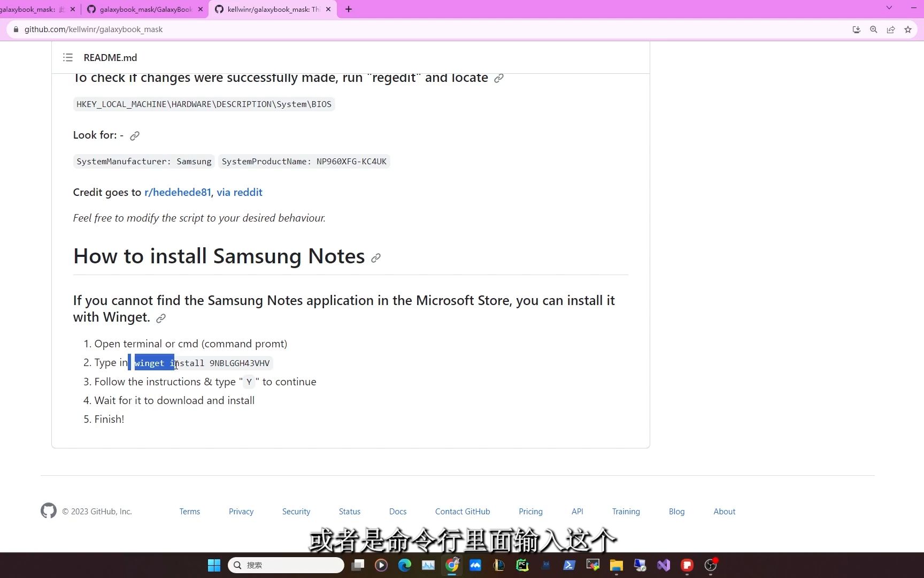This screenshot has height=578, width=924.
Task: Click the GitHub logo in the footer
Action: tap(49, 511)
